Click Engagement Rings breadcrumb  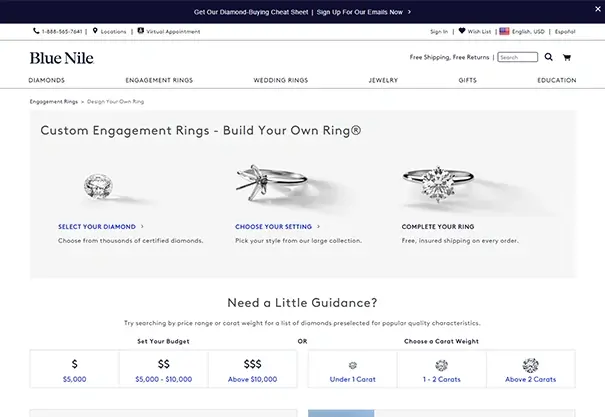point(54,101)
